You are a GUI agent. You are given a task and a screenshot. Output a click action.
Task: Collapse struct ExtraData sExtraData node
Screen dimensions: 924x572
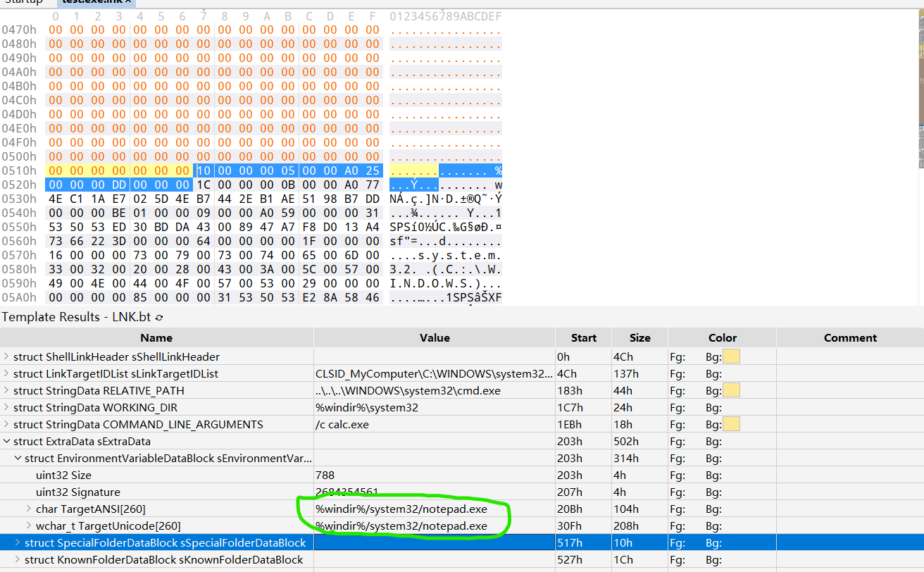[x=7, y=442]
